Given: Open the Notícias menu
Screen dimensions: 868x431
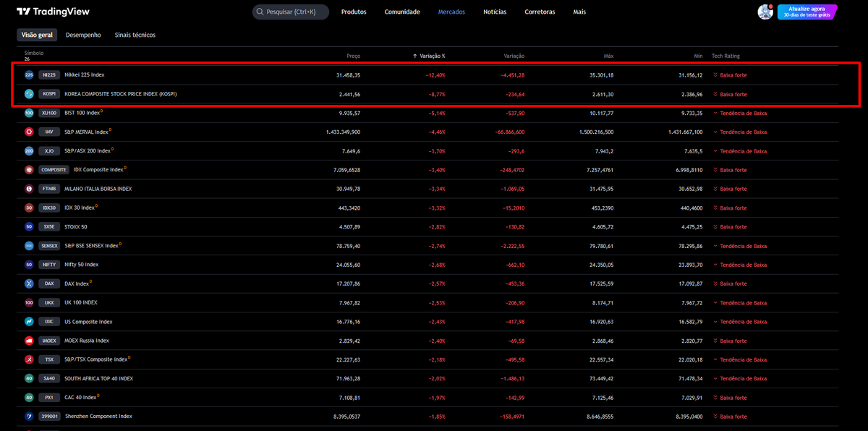Looking at the screenshot, I should pyautogui.click(x=495, y=12).
